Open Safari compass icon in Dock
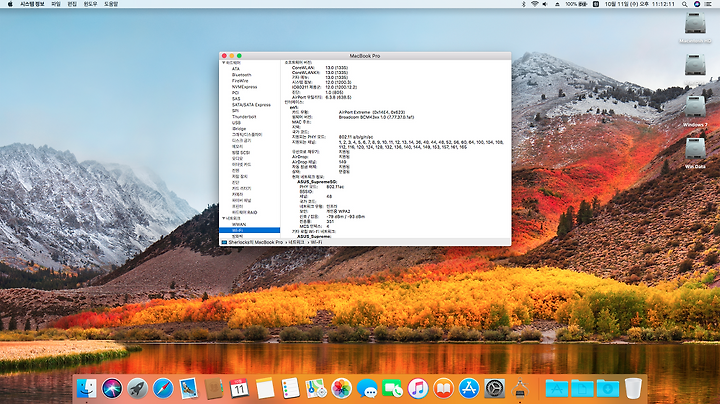The image size is (720, 404). click(163, 388)
